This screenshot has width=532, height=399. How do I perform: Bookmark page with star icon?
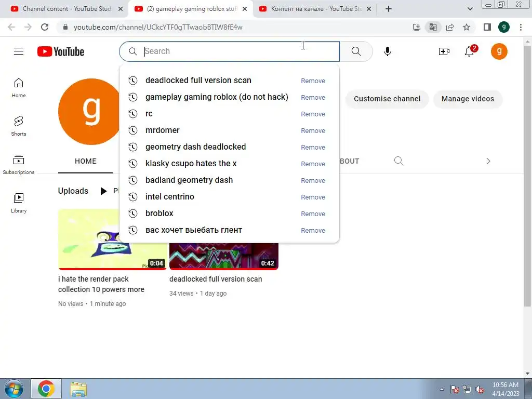pos(467,27)
